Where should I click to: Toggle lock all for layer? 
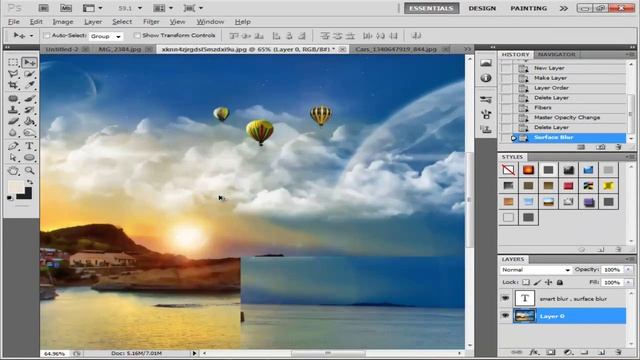[x=560, y=282]
